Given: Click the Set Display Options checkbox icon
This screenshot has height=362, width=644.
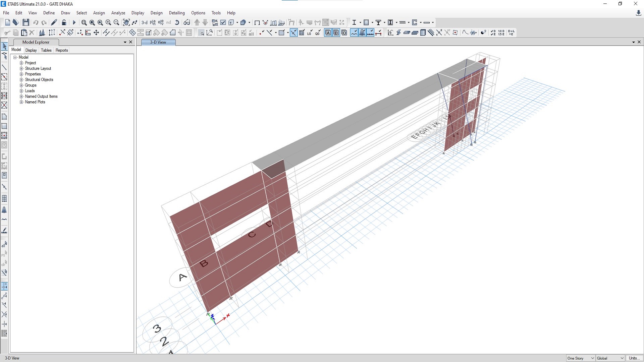Looking at the screenshot, I should (223, 22).
